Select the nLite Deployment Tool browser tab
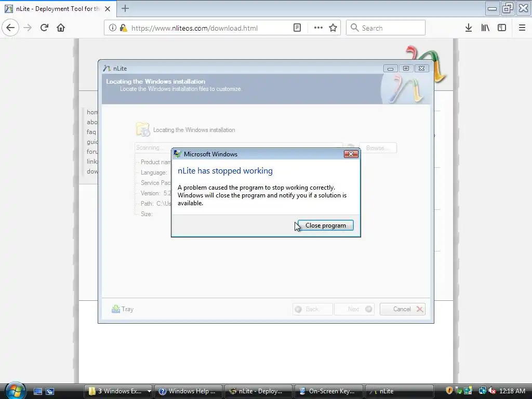The width and height of the screenshot is (532, 399). click(x=58, y=9)
